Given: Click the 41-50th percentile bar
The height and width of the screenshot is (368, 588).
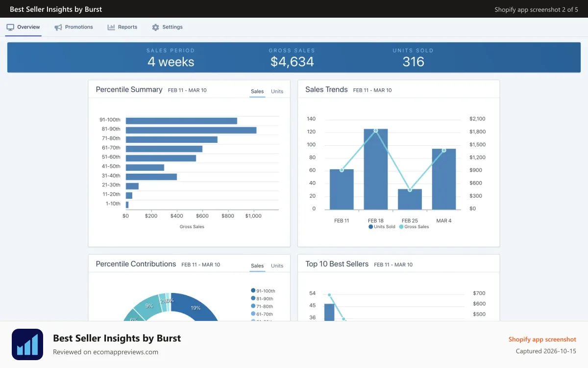Looking at the screenshot, I should [145, 167].
